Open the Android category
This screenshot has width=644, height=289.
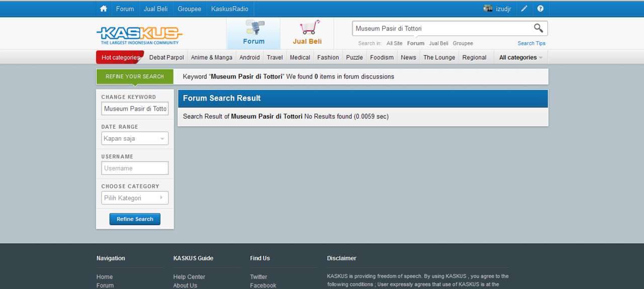point(250,57)
